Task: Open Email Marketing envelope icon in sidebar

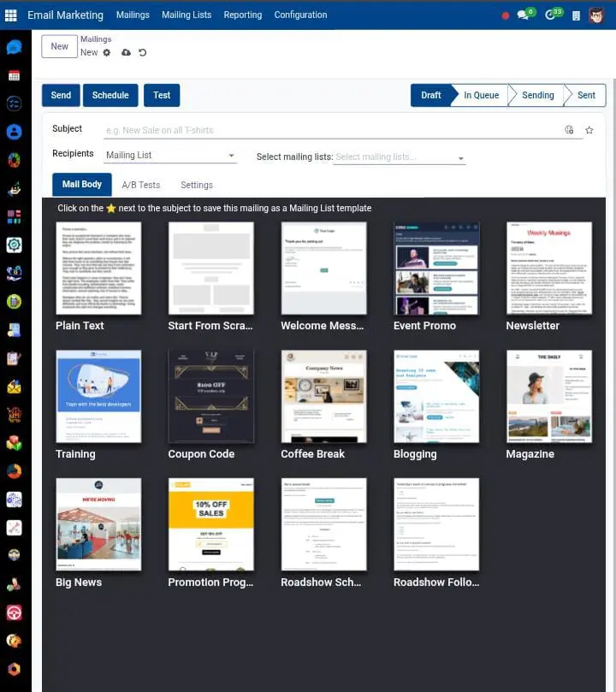Action: coord(15,387)
